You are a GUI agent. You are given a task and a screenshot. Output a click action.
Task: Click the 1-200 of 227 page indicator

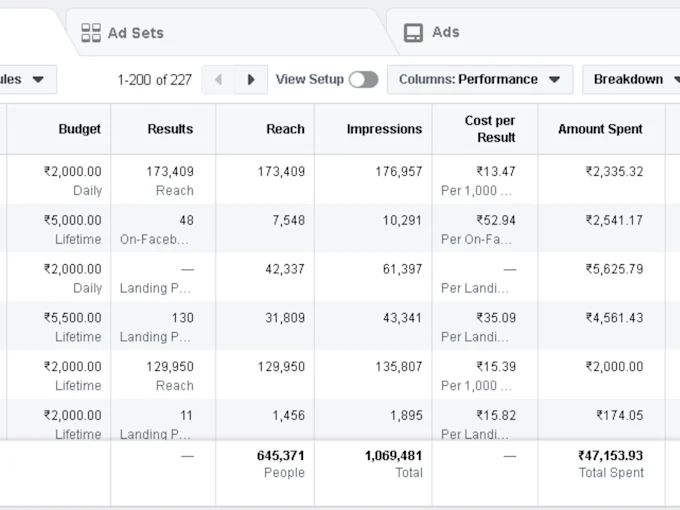(154, 80)
